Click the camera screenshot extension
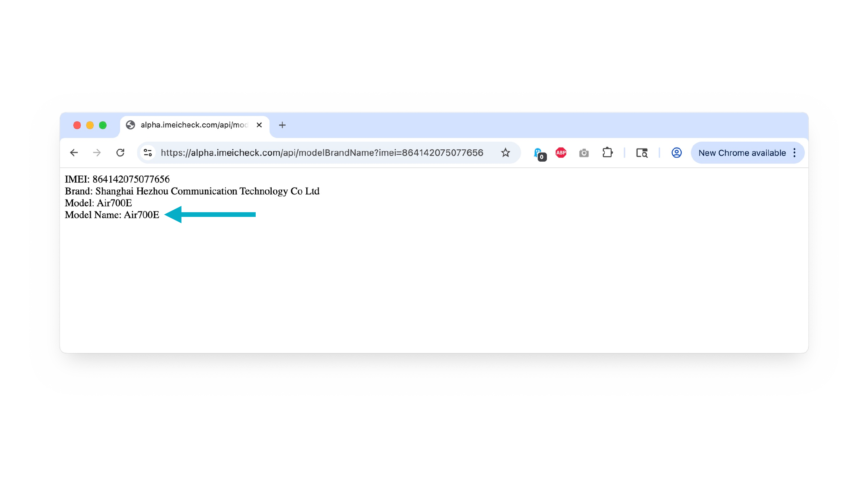Image resolution: width=868 pixels, height=488 pixels. (584, 153)
